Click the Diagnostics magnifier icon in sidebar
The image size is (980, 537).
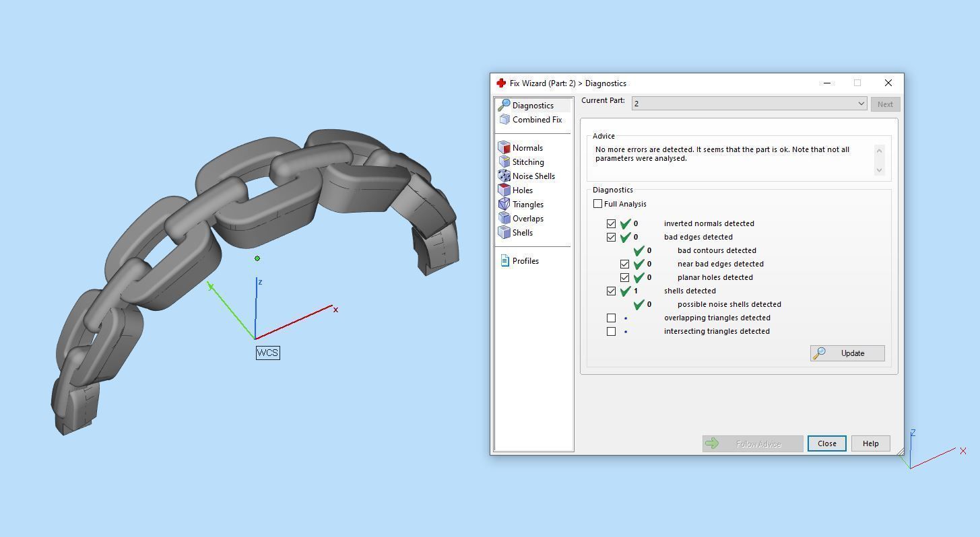click(x=503, y=106)
